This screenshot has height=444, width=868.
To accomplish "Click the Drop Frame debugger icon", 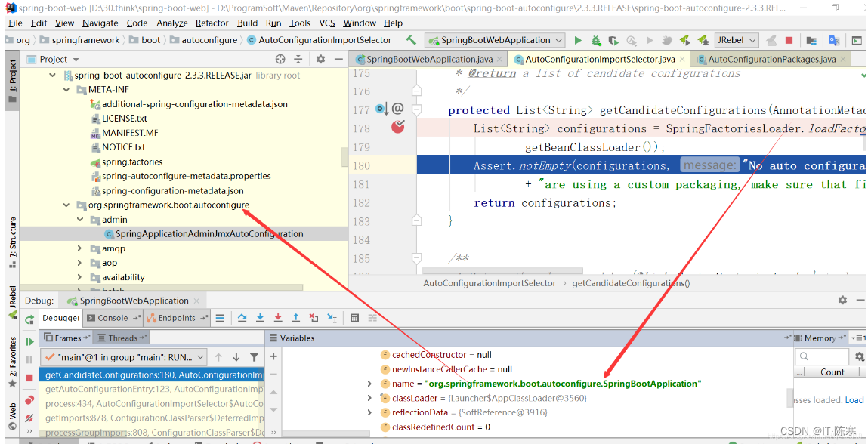I will tap(314, 318).
